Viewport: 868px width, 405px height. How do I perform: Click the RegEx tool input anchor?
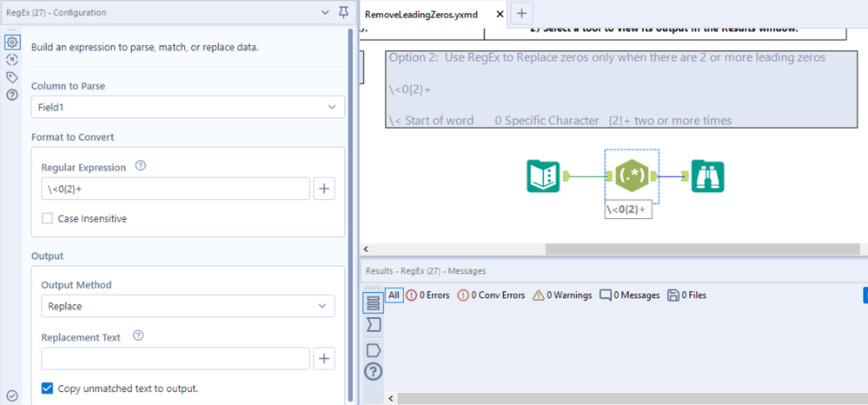coord(608,176)
